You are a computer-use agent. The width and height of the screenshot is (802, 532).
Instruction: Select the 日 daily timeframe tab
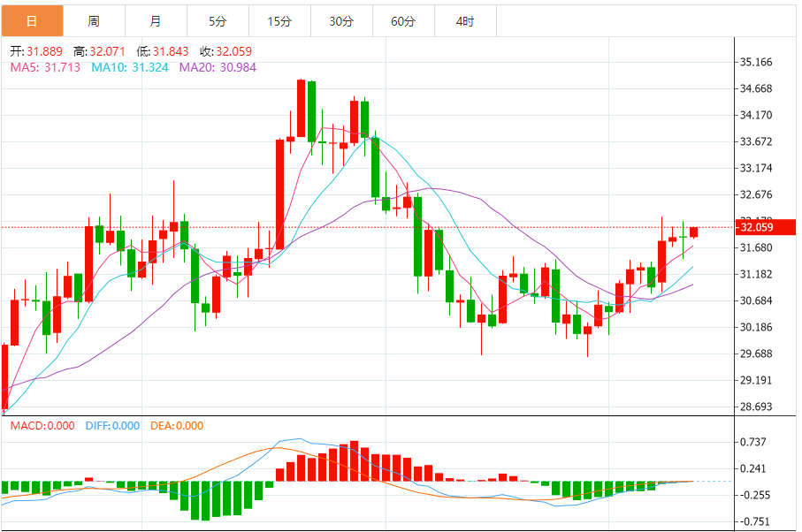[x=32, y=21]
